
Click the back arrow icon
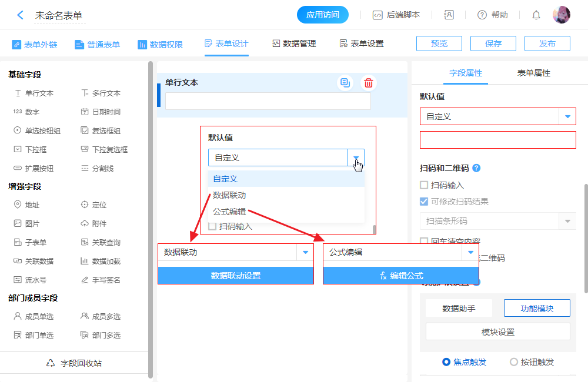pyautogui.click(x=21, y=15)
